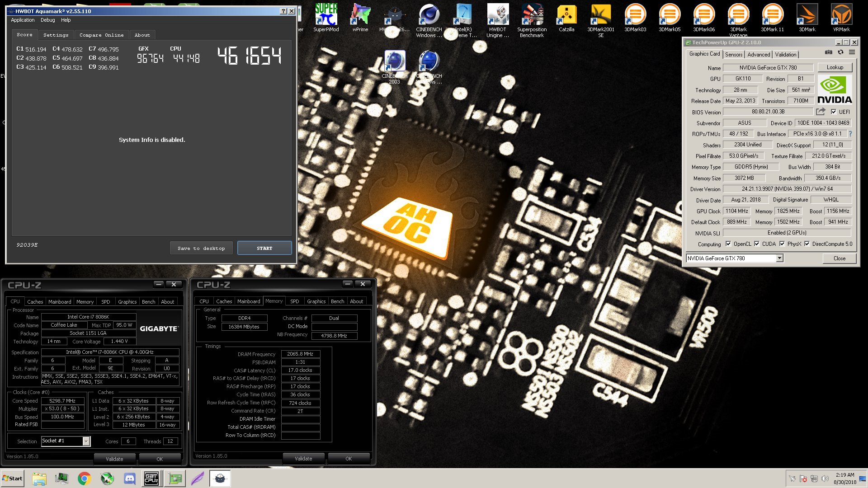Click the GPU-Z taskbar button

tap(175, 479)
